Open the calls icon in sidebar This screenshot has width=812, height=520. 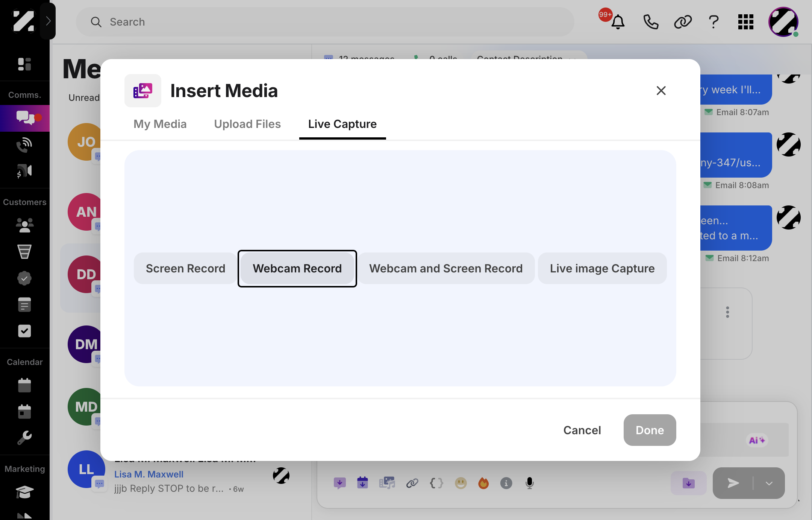coord(24,145)
